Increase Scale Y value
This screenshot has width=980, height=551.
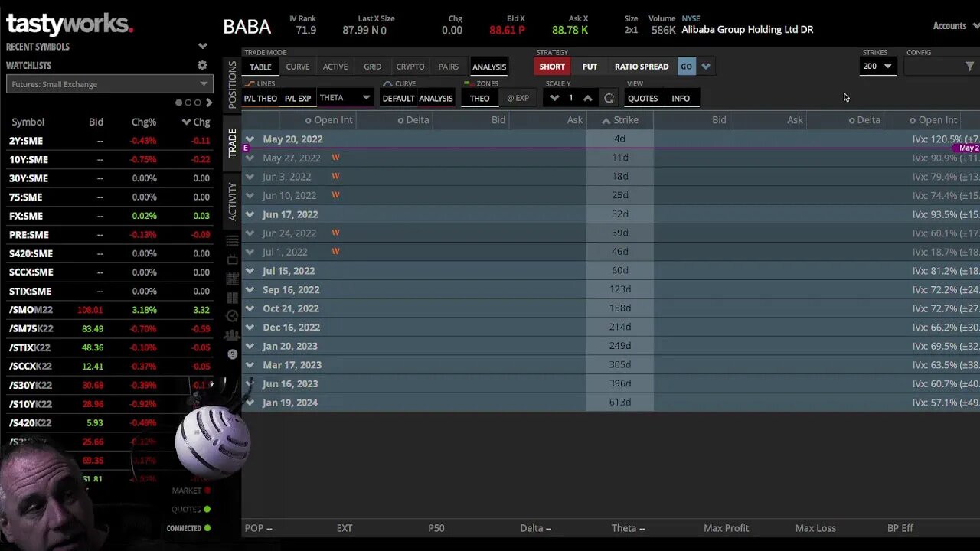coord(587,98)
